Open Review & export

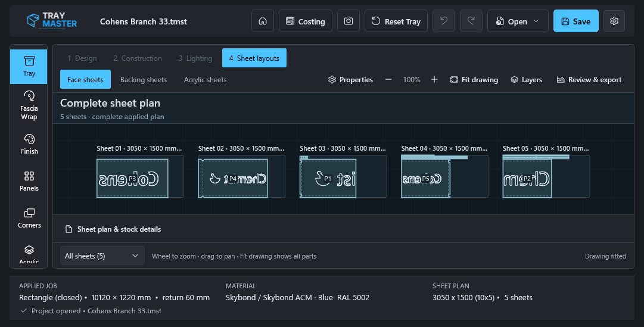click(x=589, y=79)
